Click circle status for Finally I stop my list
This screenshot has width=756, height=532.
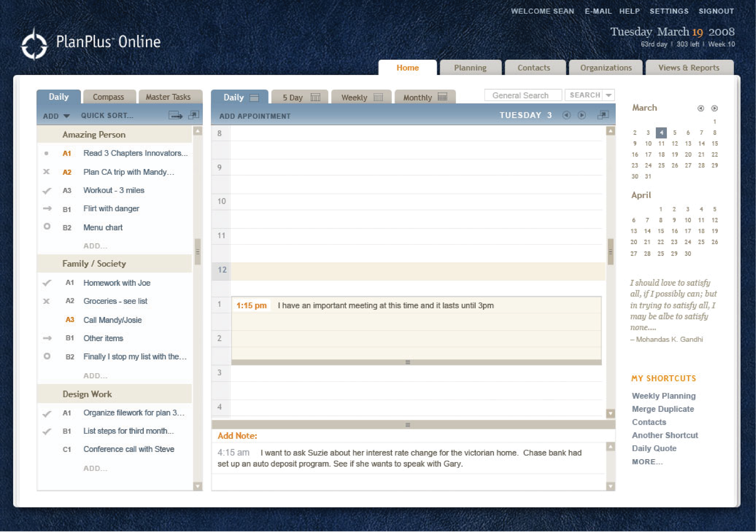(47, 356)
